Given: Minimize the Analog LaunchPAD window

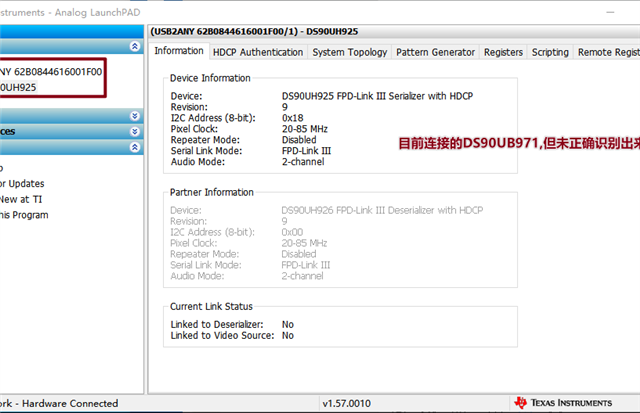Looking at the screenshot, I should (610, 13).
